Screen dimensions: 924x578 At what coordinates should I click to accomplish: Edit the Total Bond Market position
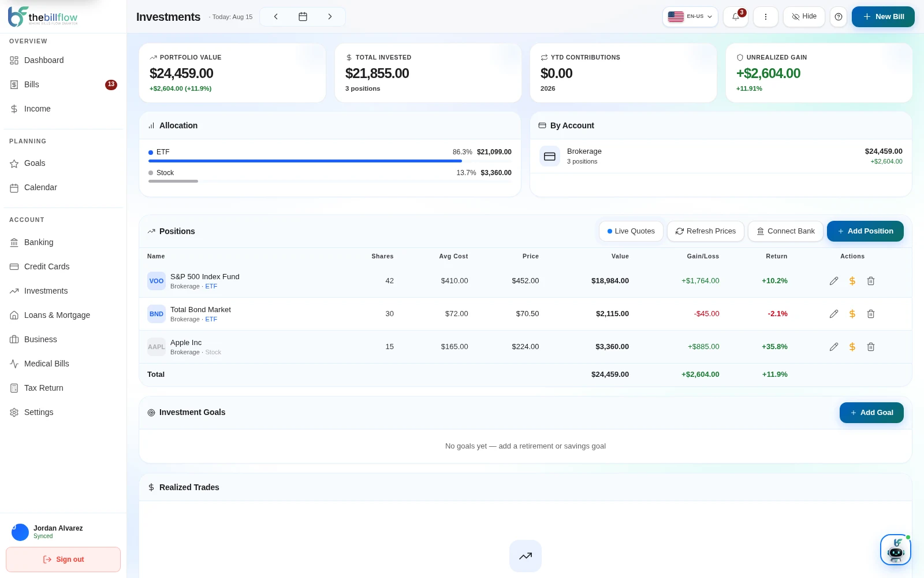pyautogui.click(x=834, y=314)
